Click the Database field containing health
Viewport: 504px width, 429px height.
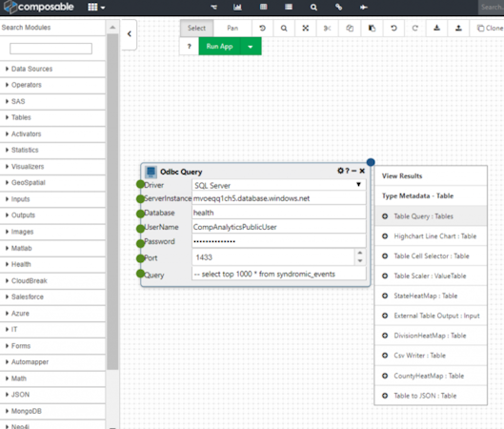coord(279,213)
